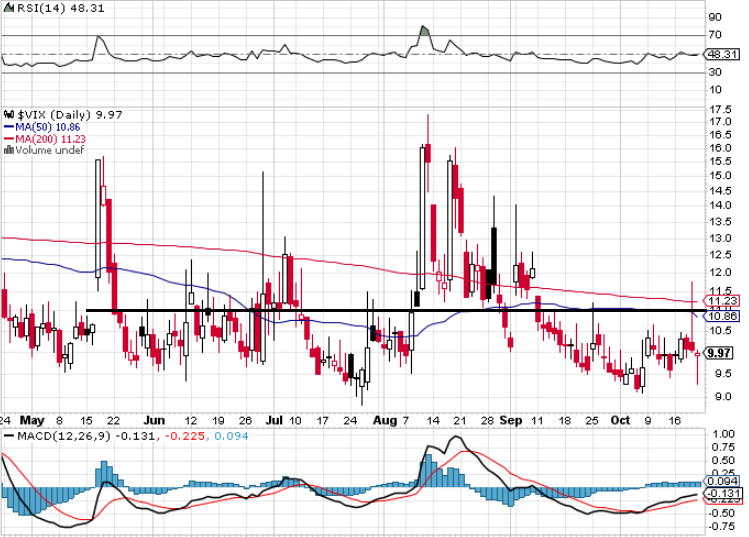This screenshot has width=749, height=537.
Task: Click the 13.0 price axis label
Action: [x=719, y=238]
